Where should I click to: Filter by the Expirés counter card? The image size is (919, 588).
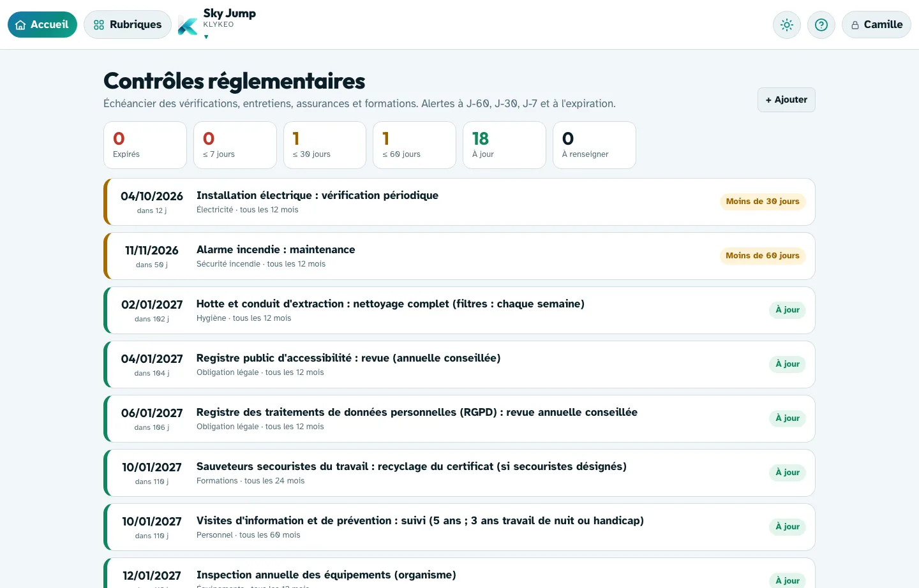click(x=145, y=145)
